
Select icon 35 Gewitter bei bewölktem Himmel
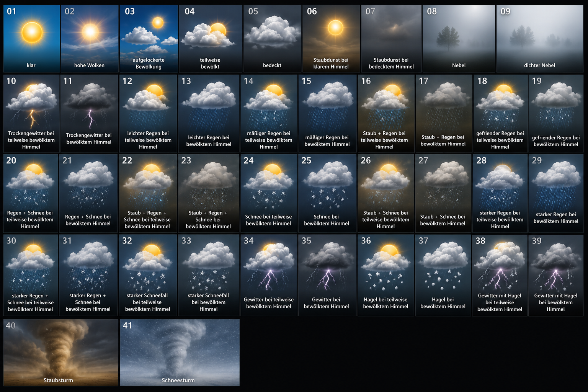coord(327,275)
